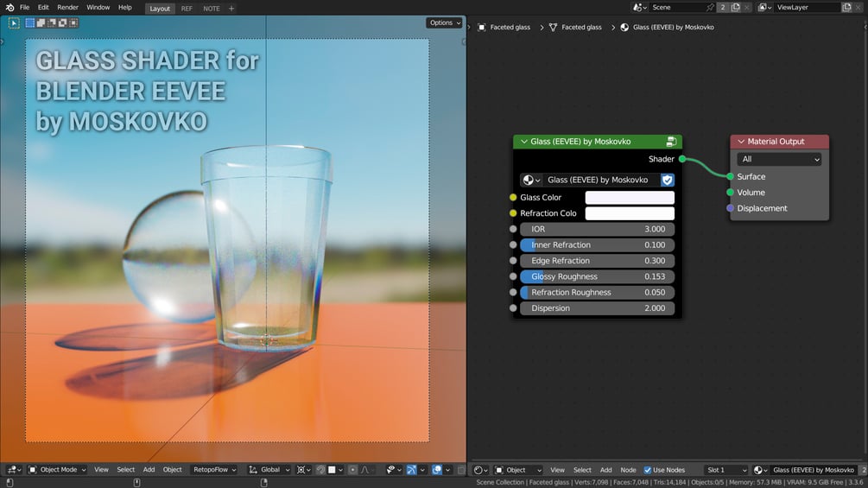
Task: Collapse the Material Output node
Action: click(x=741, y=142)
